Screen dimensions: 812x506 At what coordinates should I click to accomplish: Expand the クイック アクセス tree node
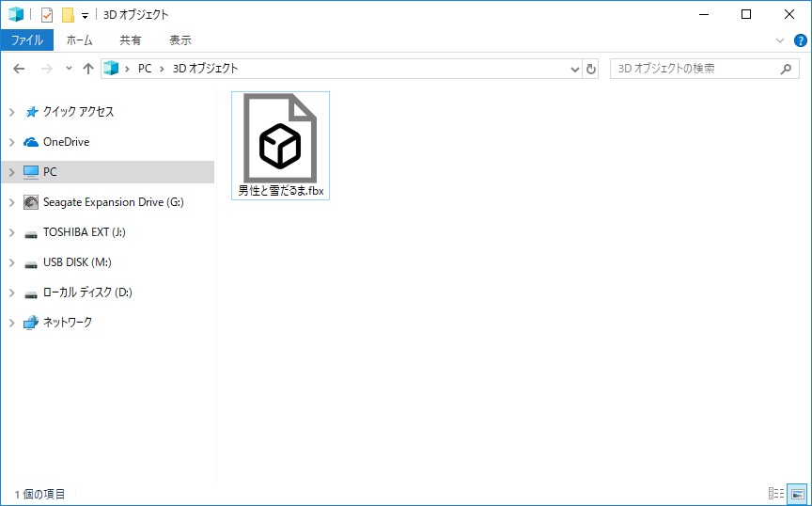[12, 112]
